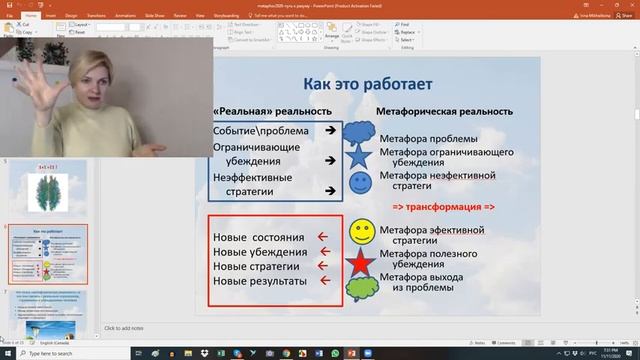Select the 'Как это работает' slide thumbnail
This screenshot has height=360, width=640.
[48, 254]
